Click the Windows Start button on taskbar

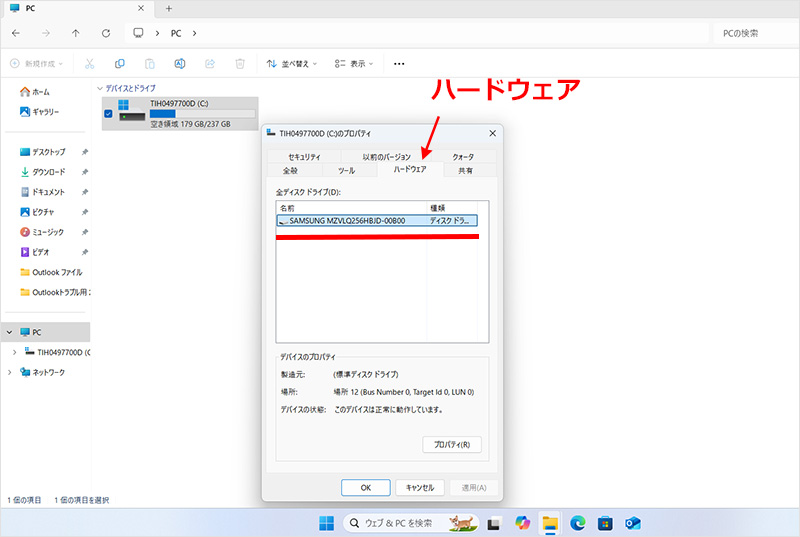[326, 523]
